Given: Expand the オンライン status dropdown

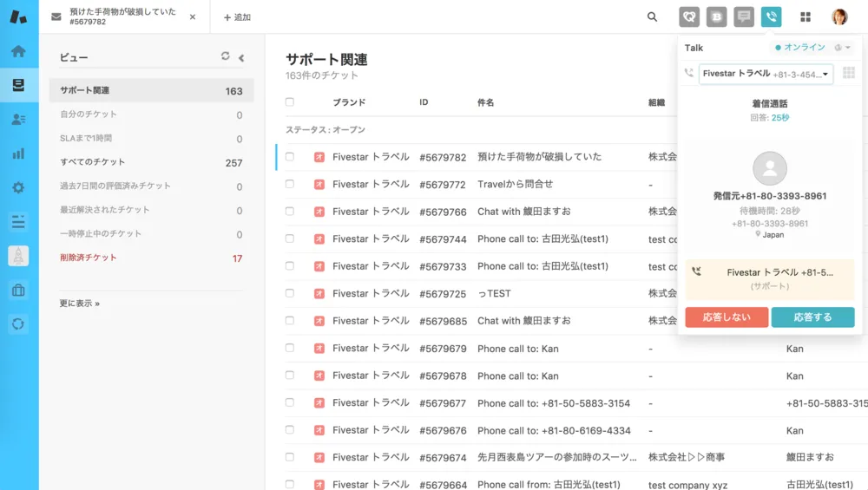Looking at the screenshot, I should click(813, 48).
